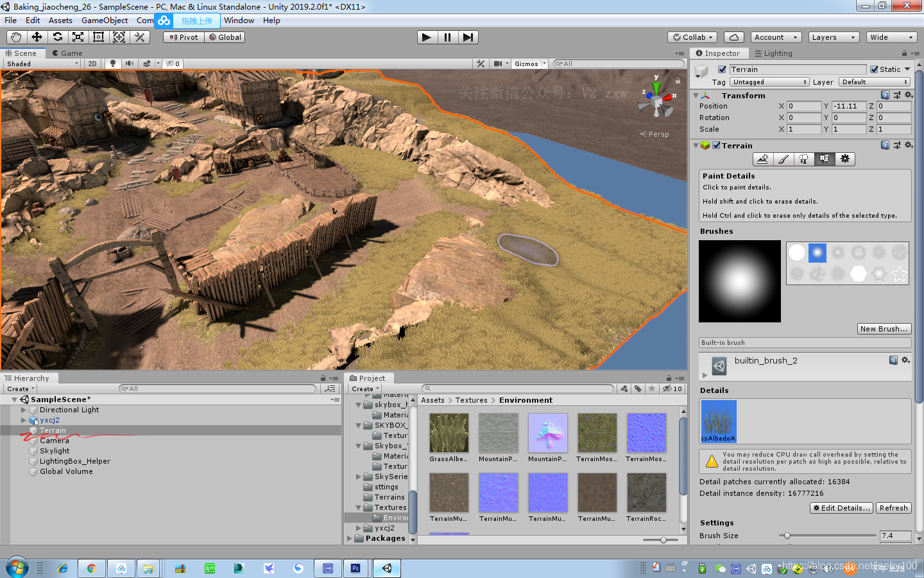
Task: Select the Move tool
Action: point(37,37)
